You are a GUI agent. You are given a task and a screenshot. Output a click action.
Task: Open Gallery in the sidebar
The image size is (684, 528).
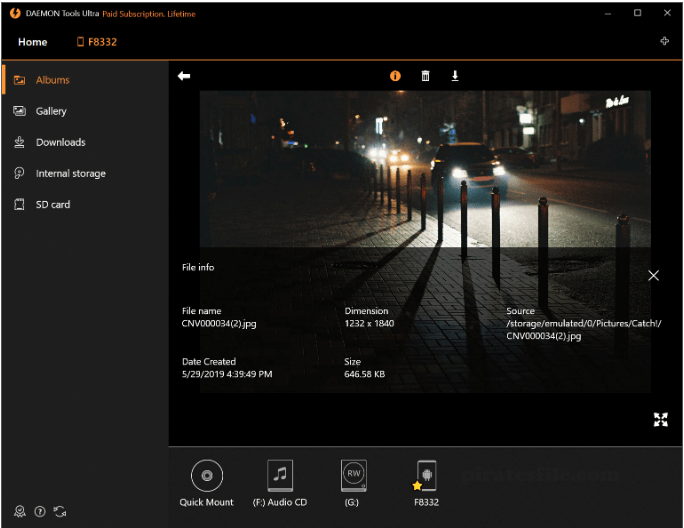pos(85,111)
